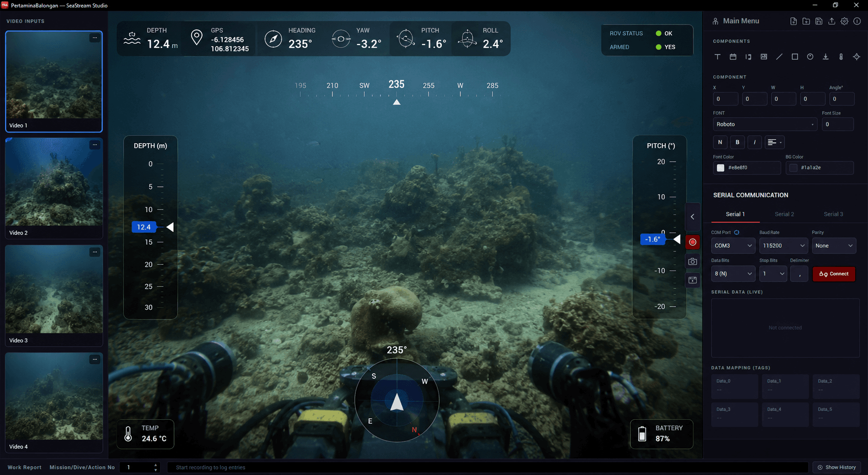Image resolution: width=868 pixels, height=475 pixels.
Task: Open Video 2 options menu (three dots)
Action: pyautogui.click(x=95, y=145)
